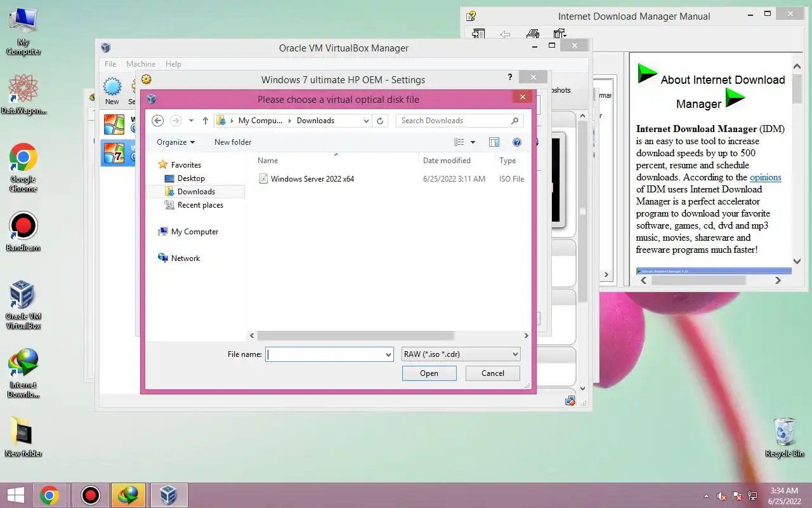Select Downloads in navigation pane
The width and height of the screenshot is (812, 508).
pos(195,192)
